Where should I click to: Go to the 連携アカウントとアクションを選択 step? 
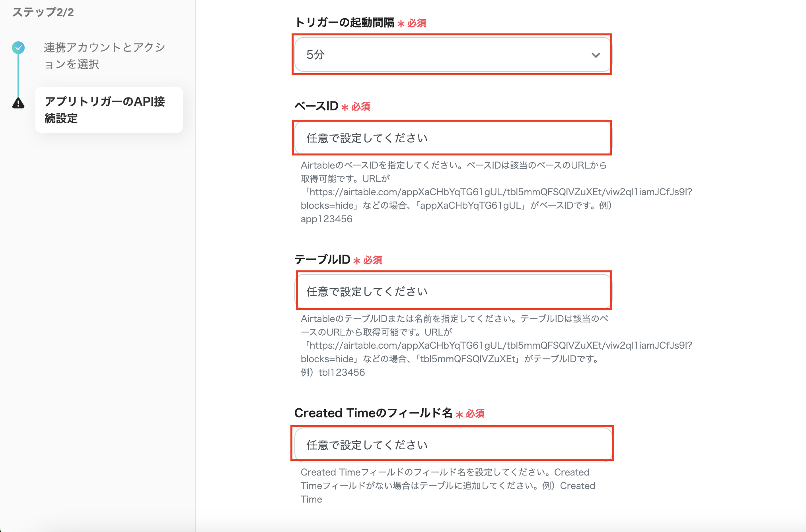[x=104, y=56]
